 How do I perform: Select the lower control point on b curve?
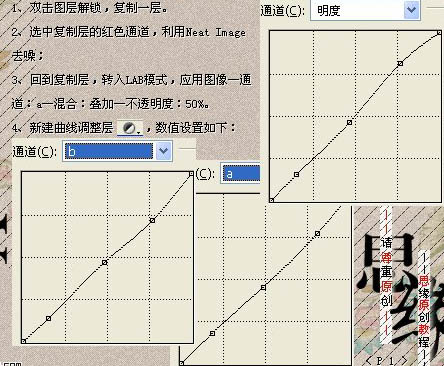tap(48, 319)
